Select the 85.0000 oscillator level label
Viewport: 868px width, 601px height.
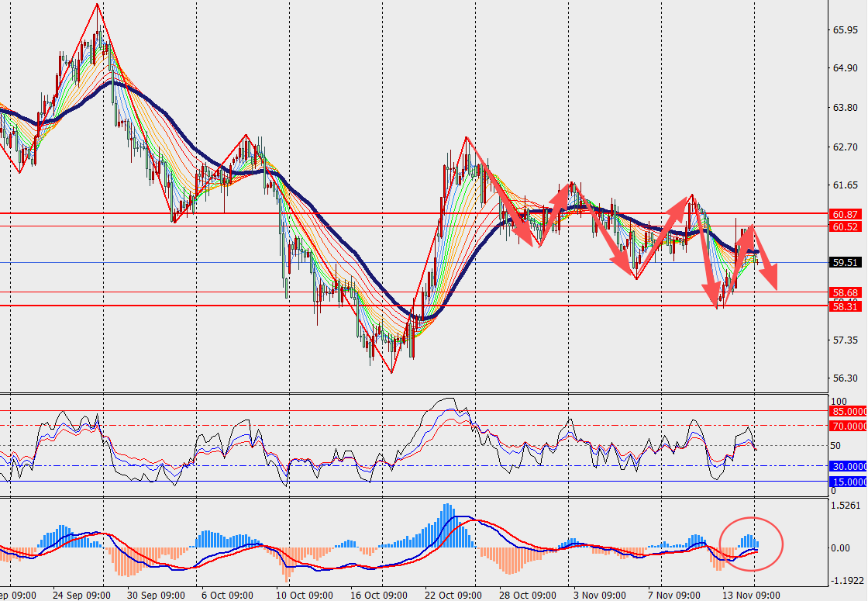pyautogui.click(x=848, y=411)
